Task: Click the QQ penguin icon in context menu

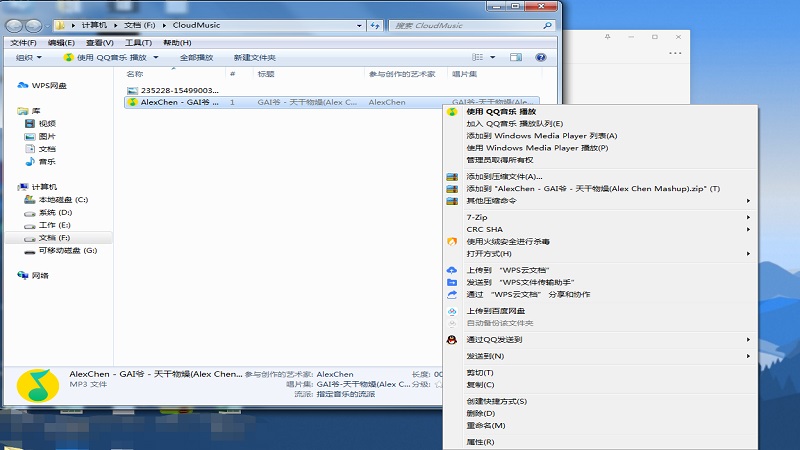Action: 452,340
